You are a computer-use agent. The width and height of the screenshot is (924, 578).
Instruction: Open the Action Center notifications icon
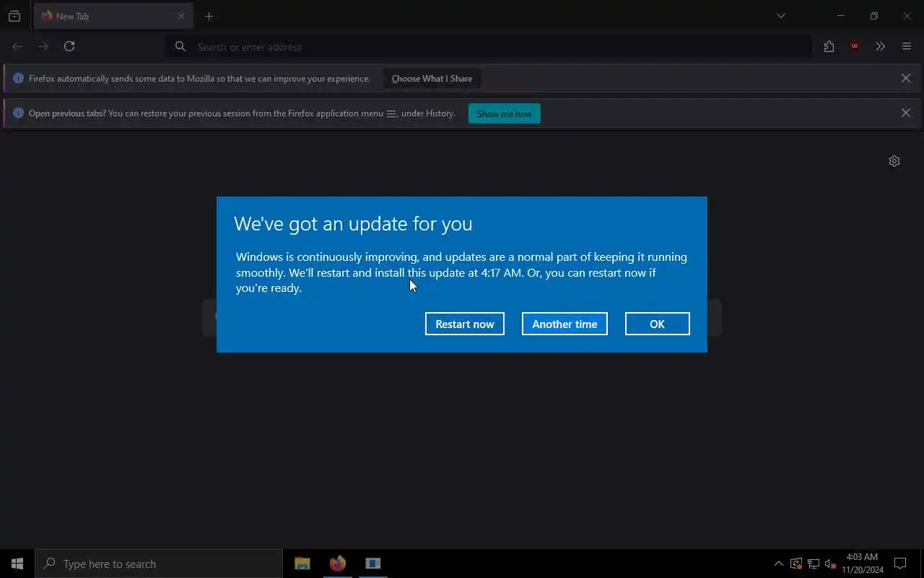(900, 564)
